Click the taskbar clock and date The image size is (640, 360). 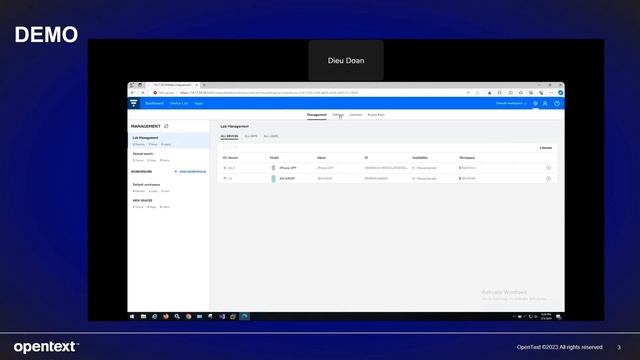point(546,316)
